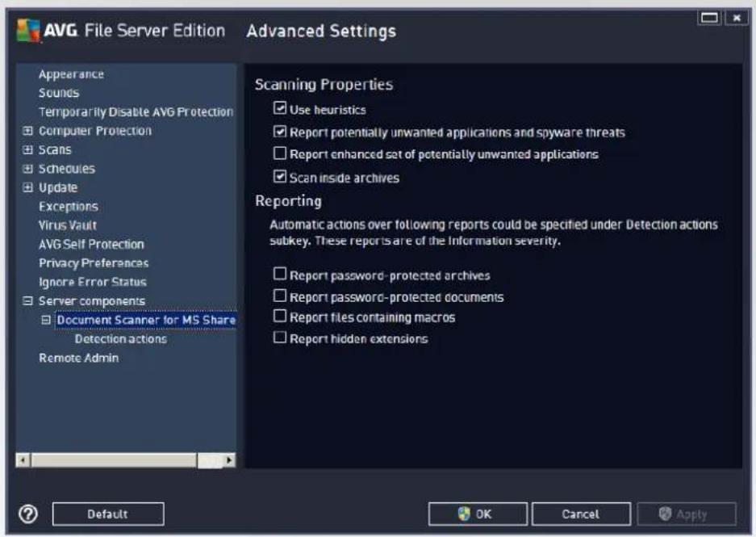This screenshot has height=537, width=756.
Task: Toggle Report potentially unwanted applications and spyware threats
Action: [x=280, y=132]
